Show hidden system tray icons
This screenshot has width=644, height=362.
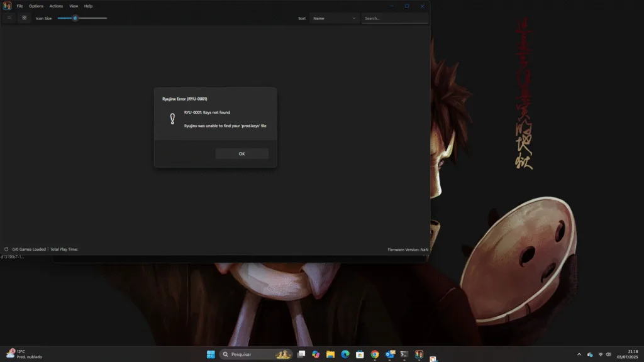pyautogui.click(x=579, y=354)
